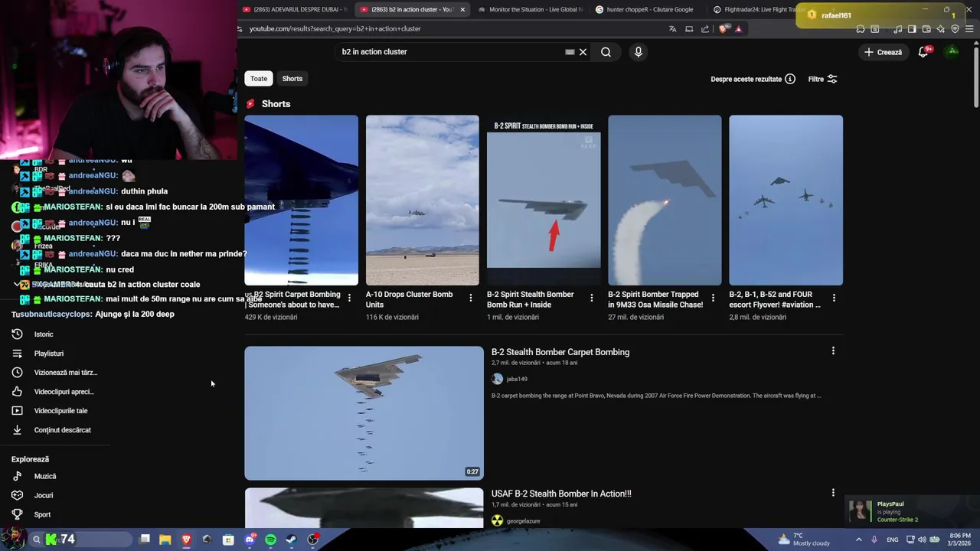Click the browser address bar URL
This screenshot has height=551, width=980.
click(x=335, y=29)
